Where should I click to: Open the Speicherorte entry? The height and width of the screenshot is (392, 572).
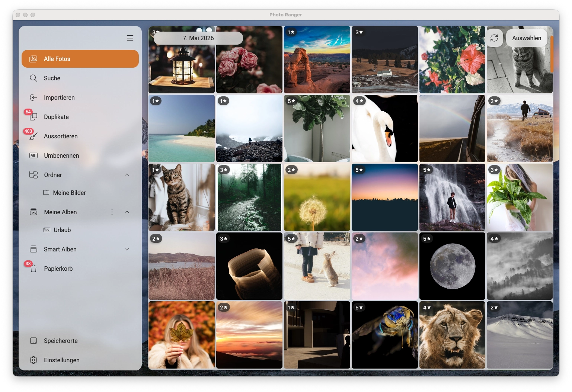[x=80, y=341]
